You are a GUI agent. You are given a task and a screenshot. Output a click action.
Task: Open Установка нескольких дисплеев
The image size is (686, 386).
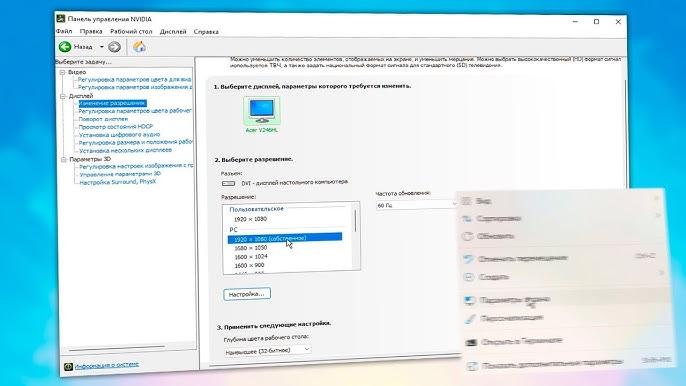pos(126,150)
